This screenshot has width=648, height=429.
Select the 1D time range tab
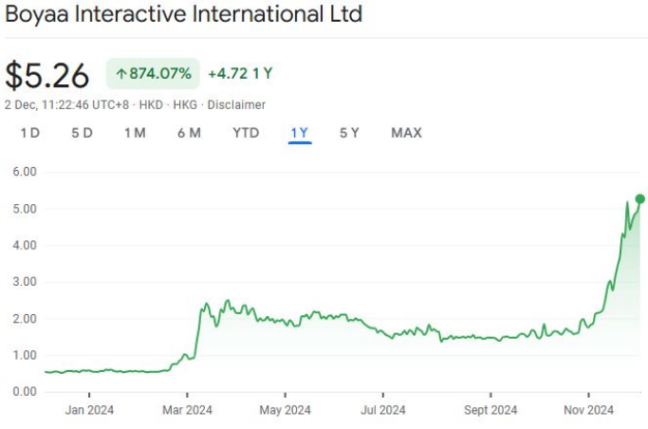tap(31, 133)
